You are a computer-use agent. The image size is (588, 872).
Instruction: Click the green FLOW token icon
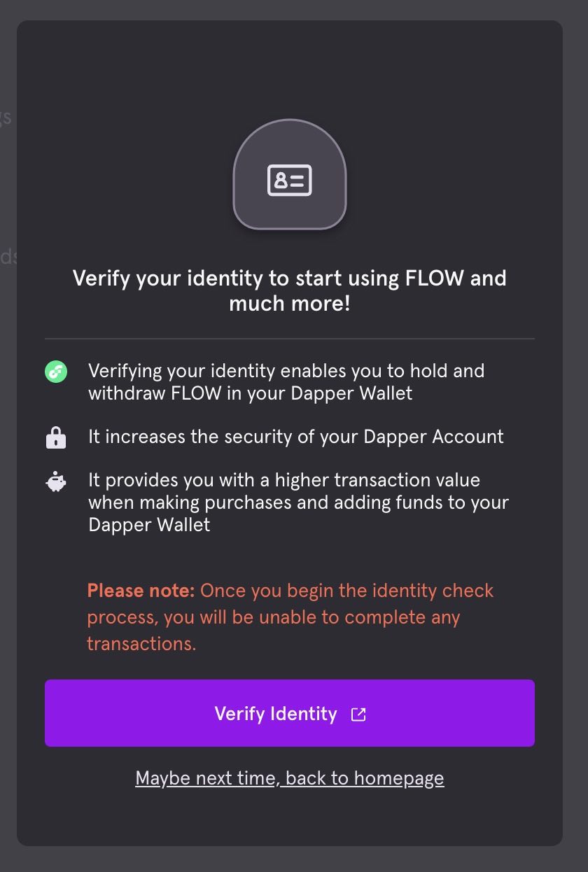56,372
